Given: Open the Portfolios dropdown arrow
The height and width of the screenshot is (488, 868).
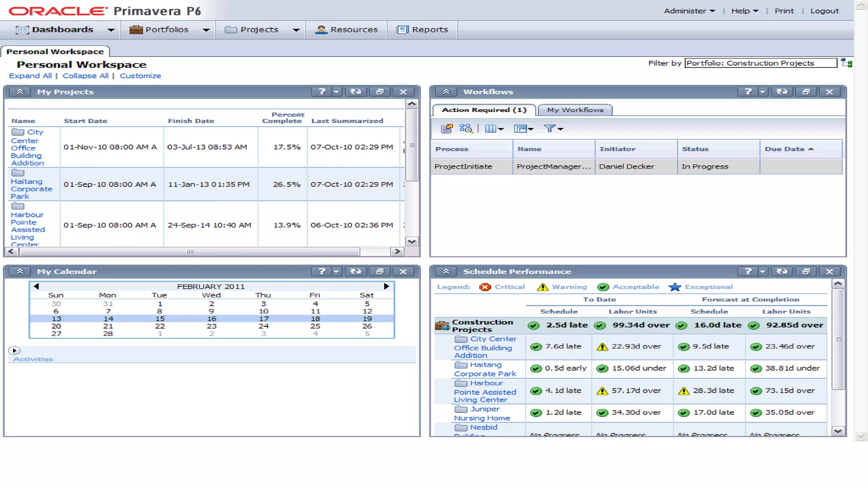Looking at the screenshot, I should (x=206, y=30).
